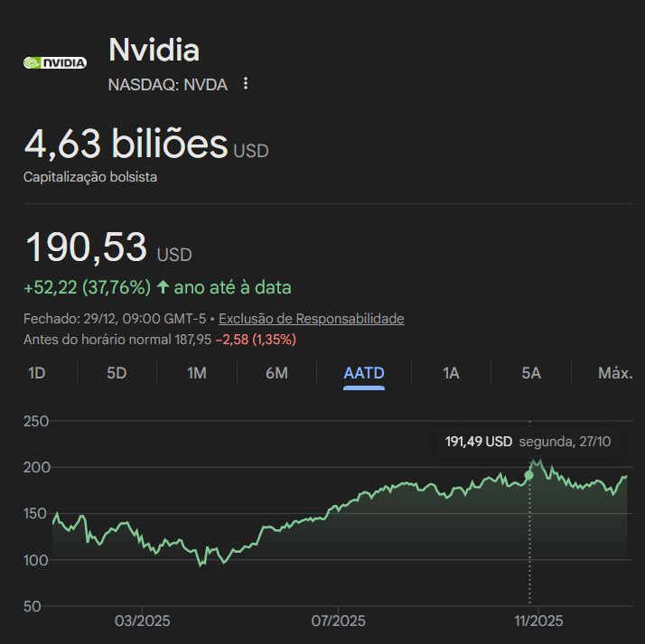
Task: Show the 1M price chart
Action: point(197,373)
